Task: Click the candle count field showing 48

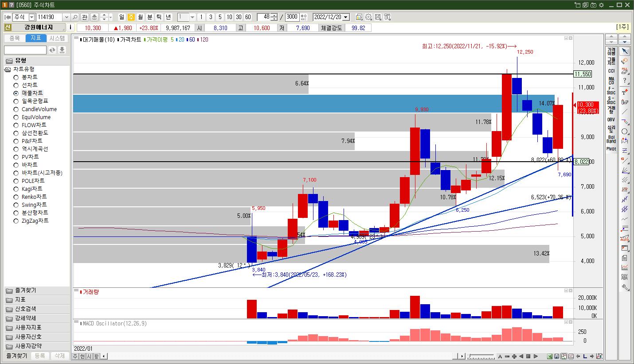Action: pos(264,17)
